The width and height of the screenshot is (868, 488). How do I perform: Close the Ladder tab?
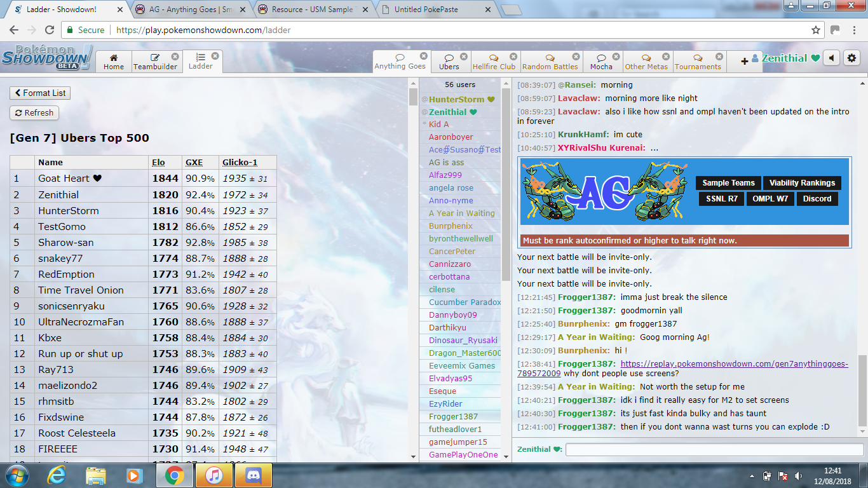[x=215, y=56]
